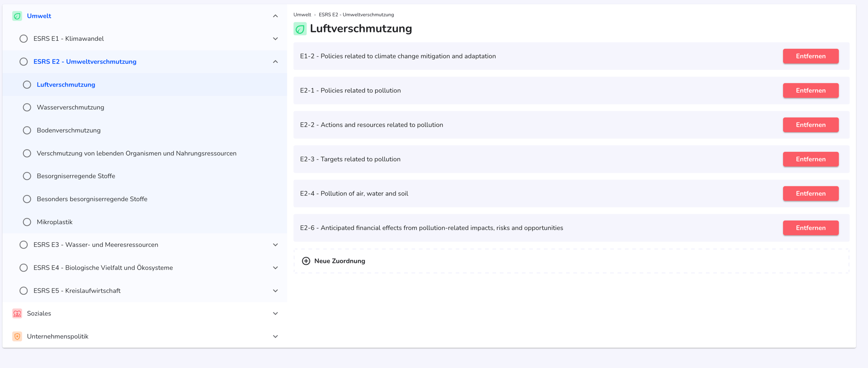The width and height of the screenshot is (868, 368).
Task: Select the Luftverschmutzung radio circle
Action: 27,85
